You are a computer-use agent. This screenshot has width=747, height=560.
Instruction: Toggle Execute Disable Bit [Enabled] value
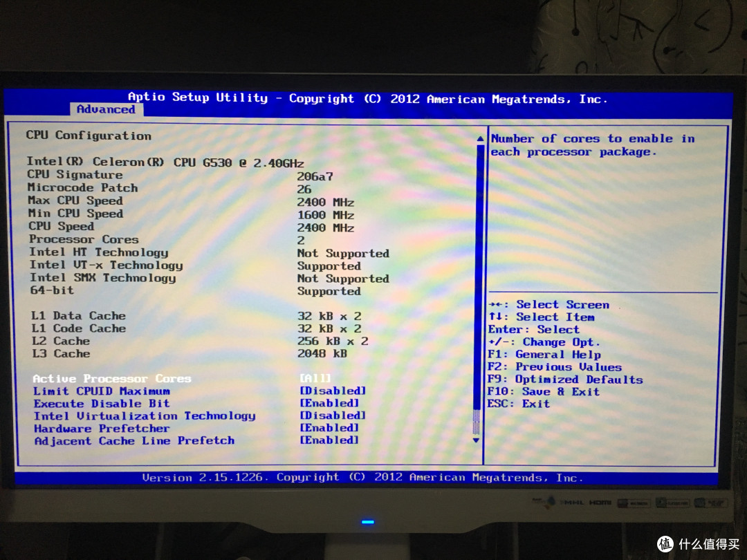click(329, 403)
